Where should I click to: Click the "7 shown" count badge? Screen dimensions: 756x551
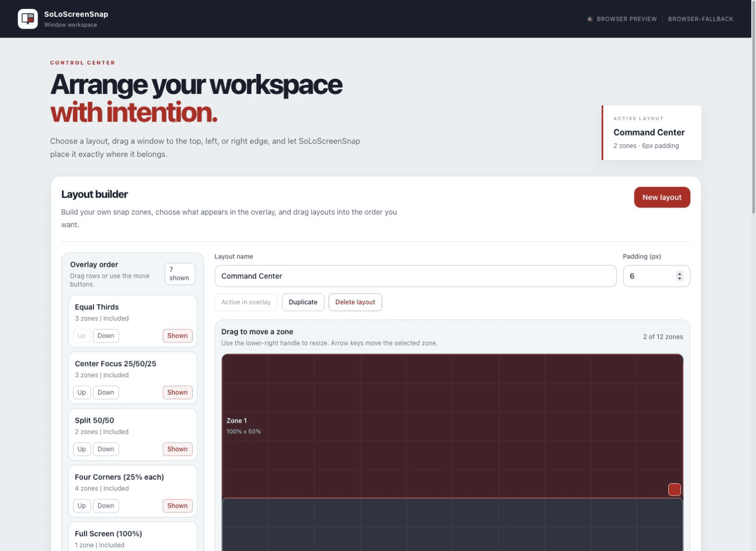click(180, 274)
